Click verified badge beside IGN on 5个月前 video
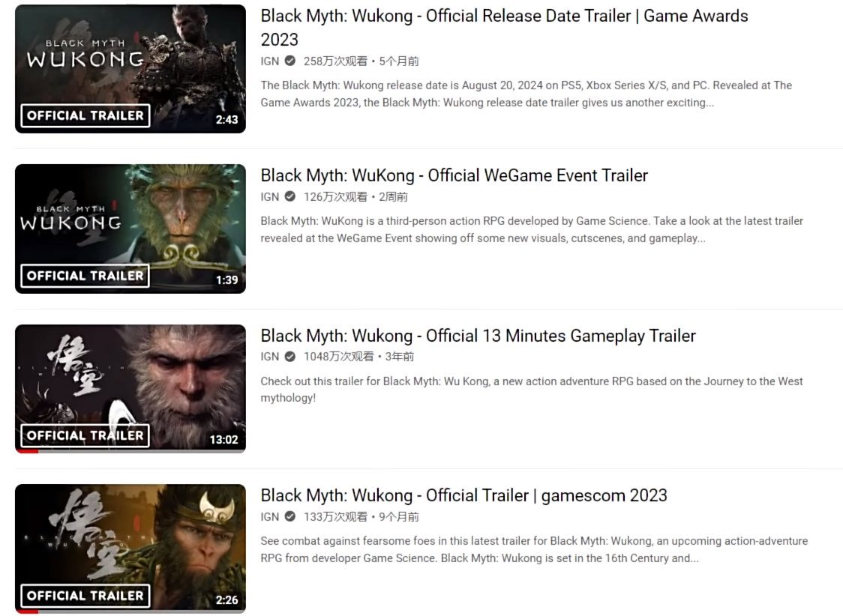This screenshot has height=616, width=843. pos(289,61)
